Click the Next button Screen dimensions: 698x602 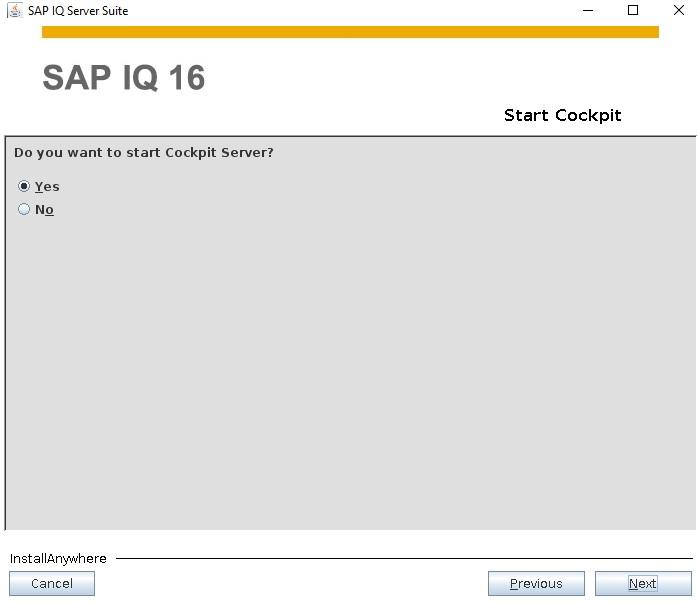tap(643, 583)
